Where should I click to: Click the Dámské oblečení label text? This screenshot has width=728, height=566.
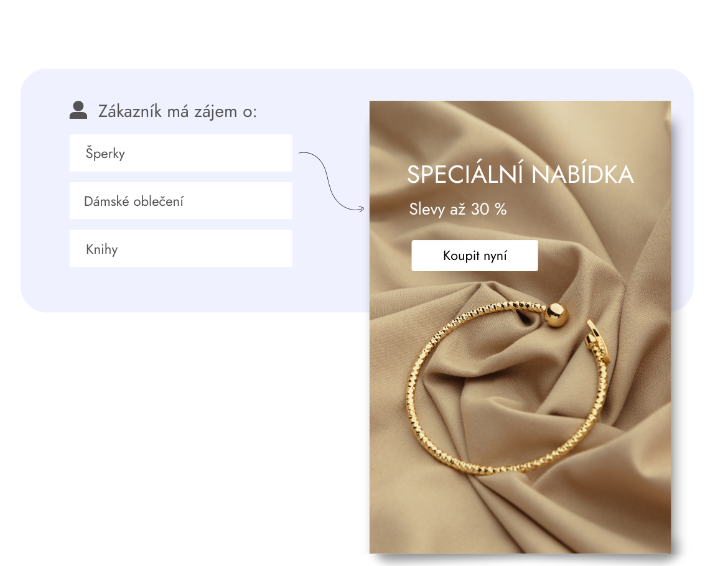point(134,202)
